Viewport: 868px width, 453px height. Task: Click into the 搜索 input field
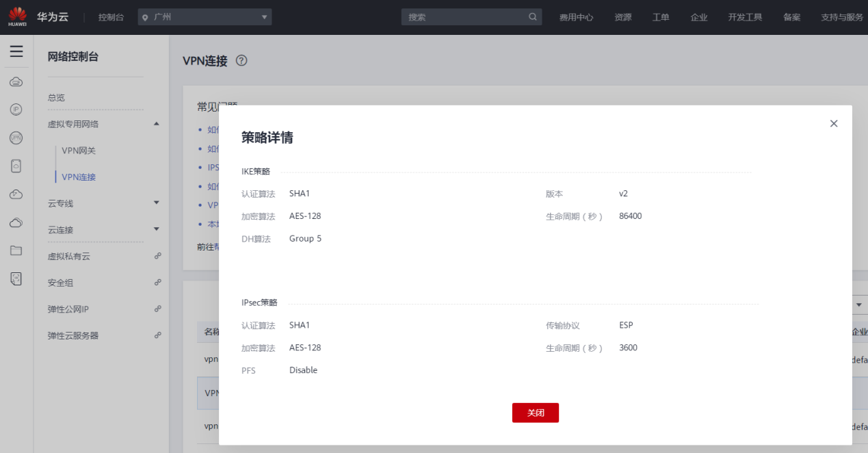click(464, 17)
